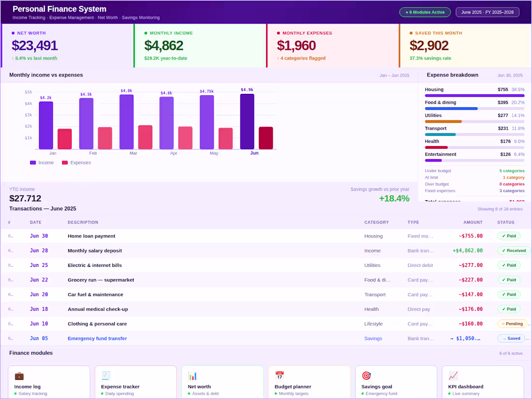Click the Housing expense progress bar
Image resolution: width=532 pixels, height=399 pixels.
tap(474, 96)
